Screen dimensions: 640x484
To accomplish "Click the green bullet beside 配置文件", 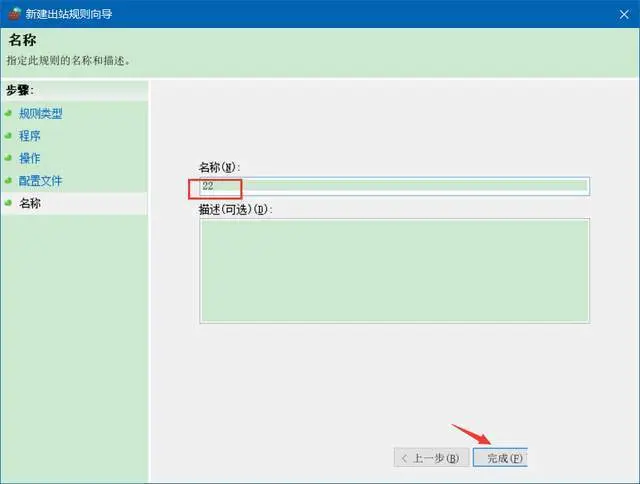I will [x=8, y=181].
